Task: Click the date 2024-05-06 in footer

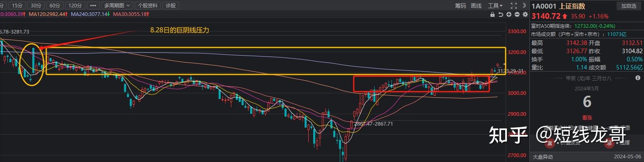Action: 628,157
